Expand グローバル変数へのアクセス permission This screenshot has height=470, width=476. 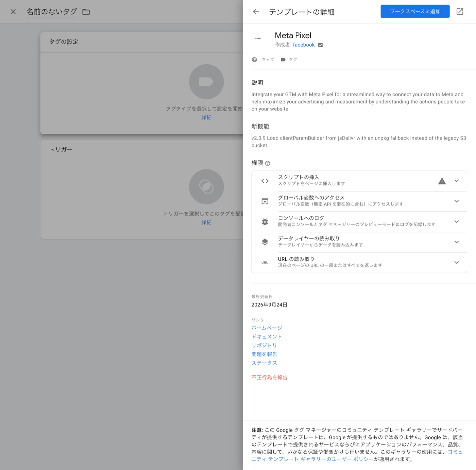tap(457, 201)
